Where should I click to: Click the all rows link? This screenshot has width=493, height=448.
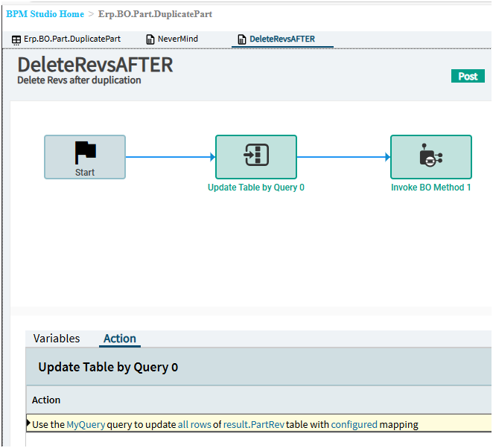coord(194,424)
